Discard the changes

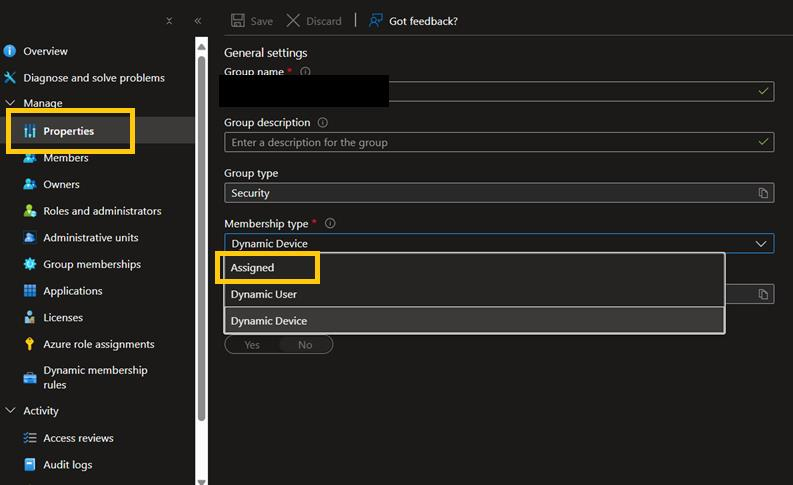[x=314, y=21]
